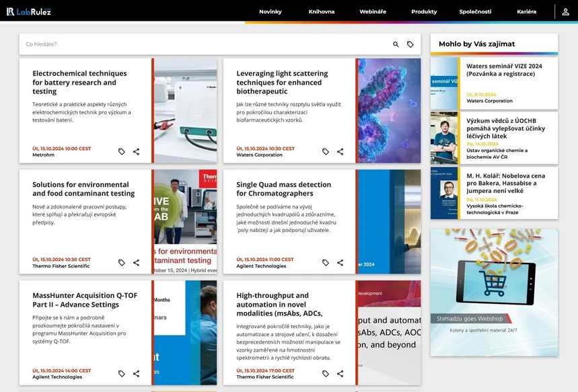578x392 pixels.
Task: Click the tag filter icon in search bar
Action: tap(410, 44)
